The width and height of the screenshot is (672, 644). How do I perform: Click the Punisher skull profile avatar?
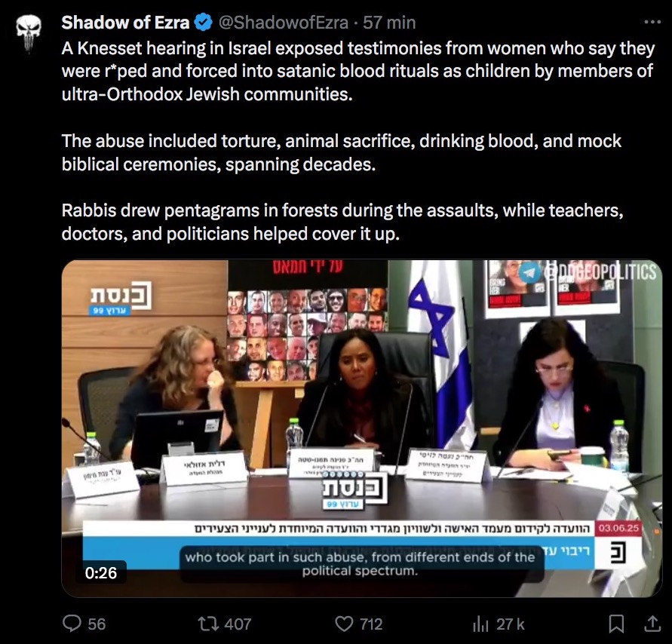pos(29,33)
